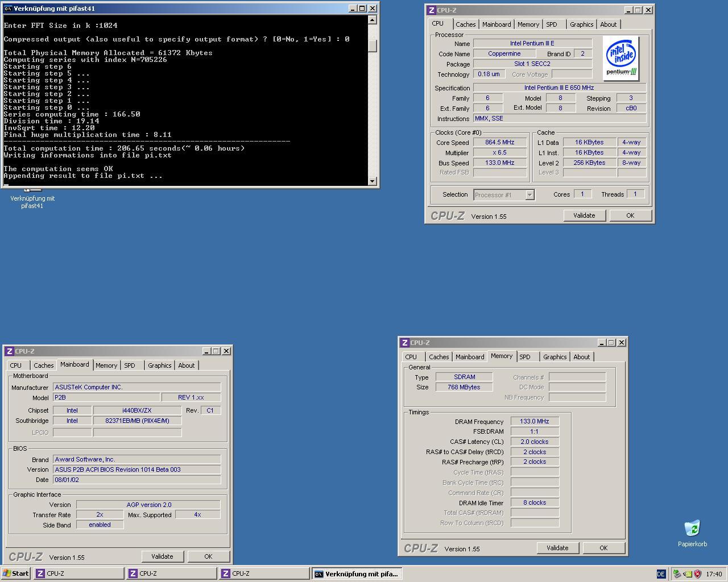The height and width of the screenshot is (582, 728).
Task: Click the DRAM Frequency value 133.0 MHz
Action: click(535, 421)
